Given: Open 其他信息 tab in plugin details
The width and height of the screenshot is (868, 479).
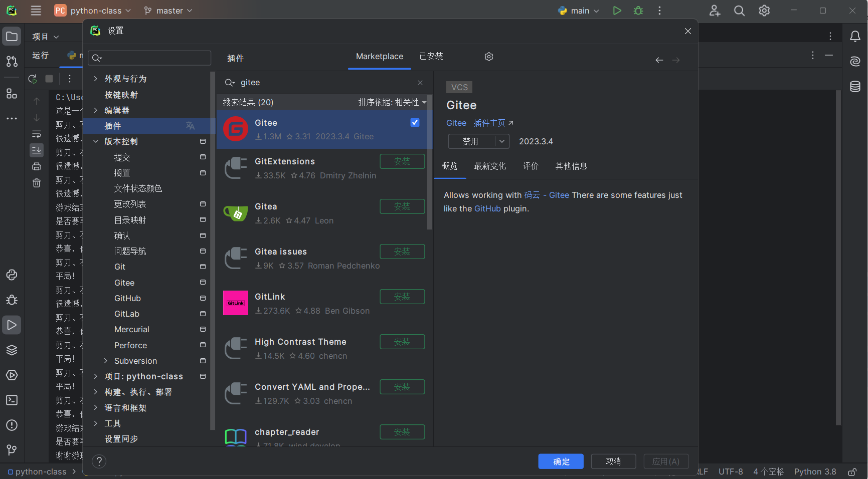Looking at the screenshot, I should coord(571,166).
